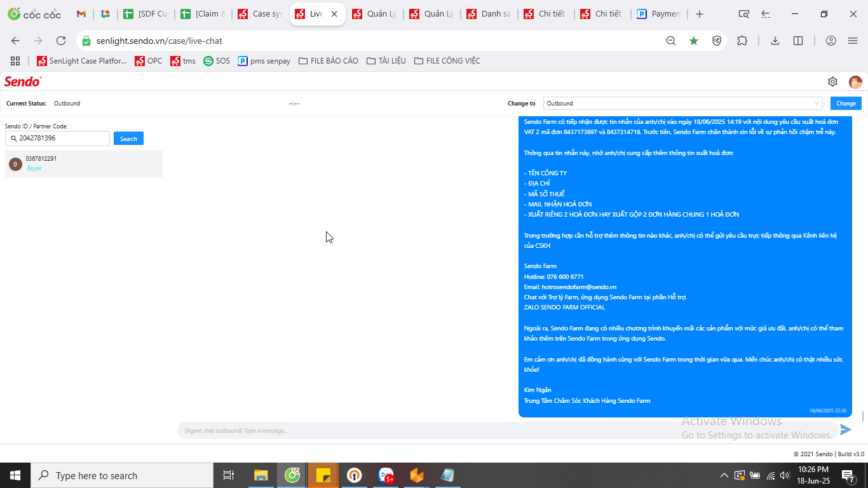Close the active Live chat tab
This screenshot has width=868, height=488.
pos(334,14)
